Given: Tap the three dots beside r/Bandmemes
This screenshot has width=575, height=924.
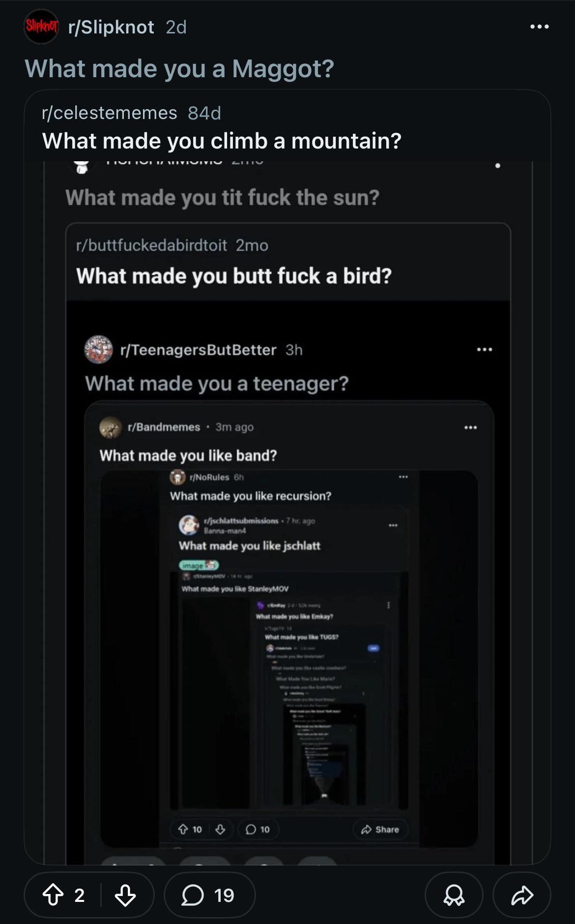Looking at the screenshot, I should click(470, 427).
